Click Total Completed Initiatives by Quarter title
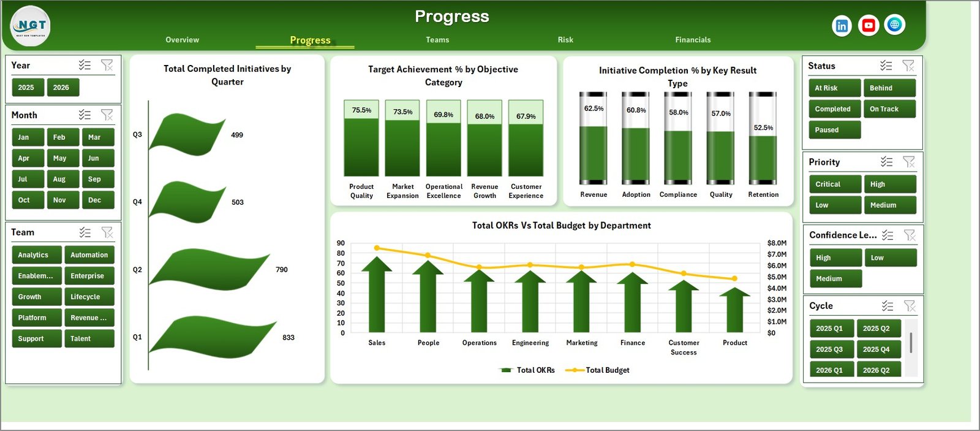The width and height of the screenshot is (980, 431). coord(227,75)
